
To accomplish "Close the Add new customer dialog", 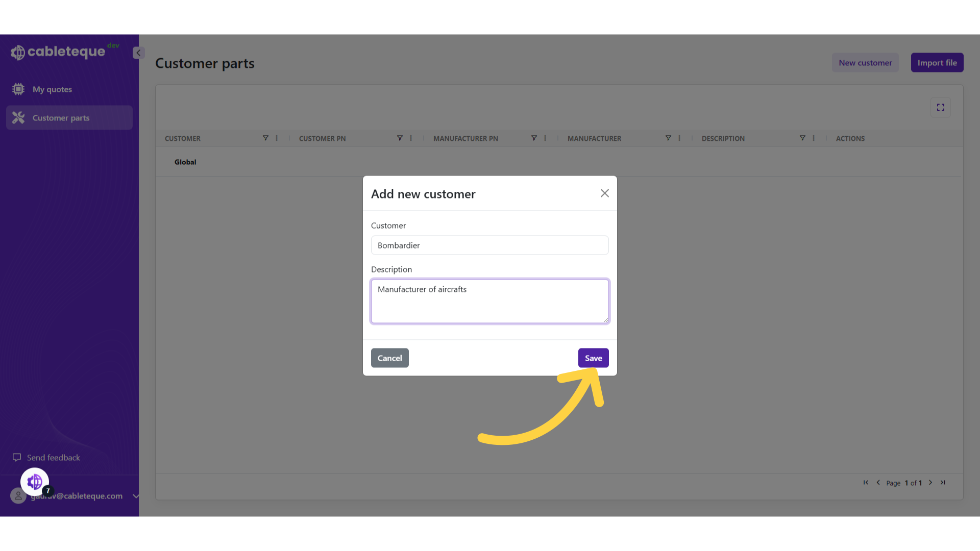I will 604,193.
